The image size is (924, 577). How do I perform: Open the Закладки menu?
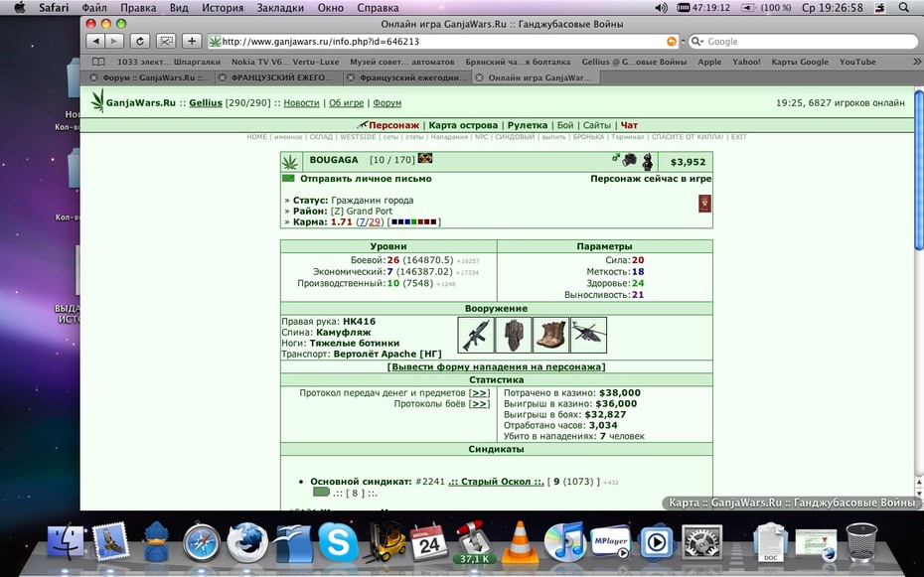click(280, 8)
